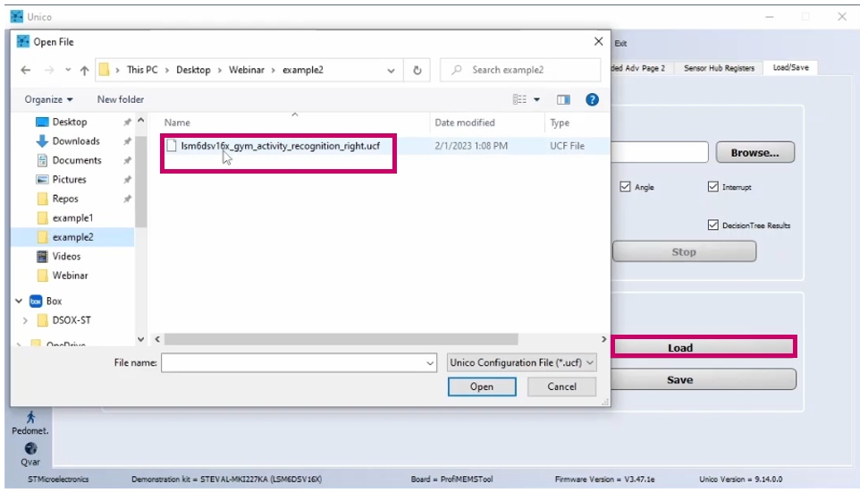868x493 pixels.
Task: Go up one folder level arrow
Action: tap(84, 70)
